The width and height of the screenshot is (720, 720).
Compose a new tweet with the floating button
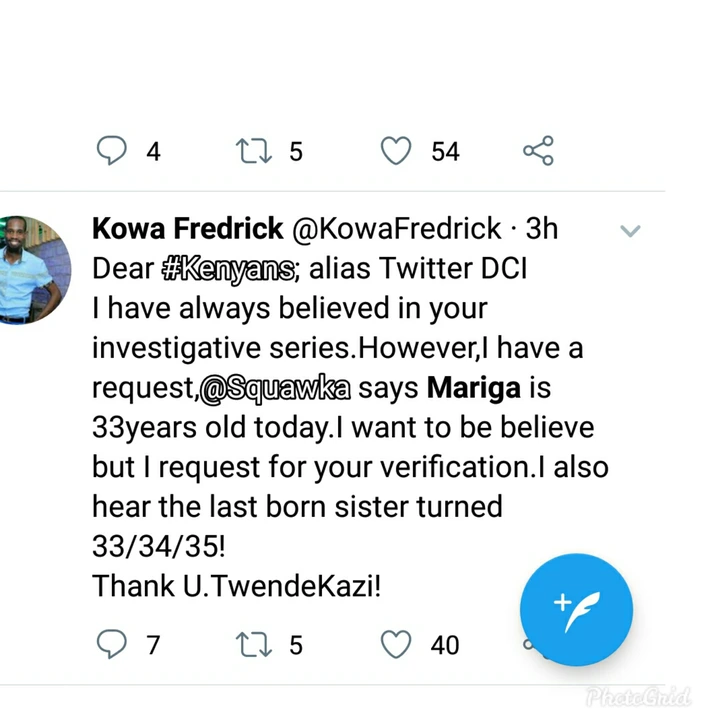click(576, 610)
